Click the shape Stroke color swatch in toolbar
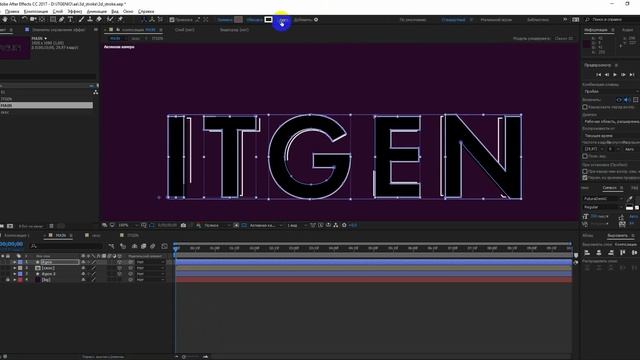This screenshot has width=640, height=360. point(268,20)
